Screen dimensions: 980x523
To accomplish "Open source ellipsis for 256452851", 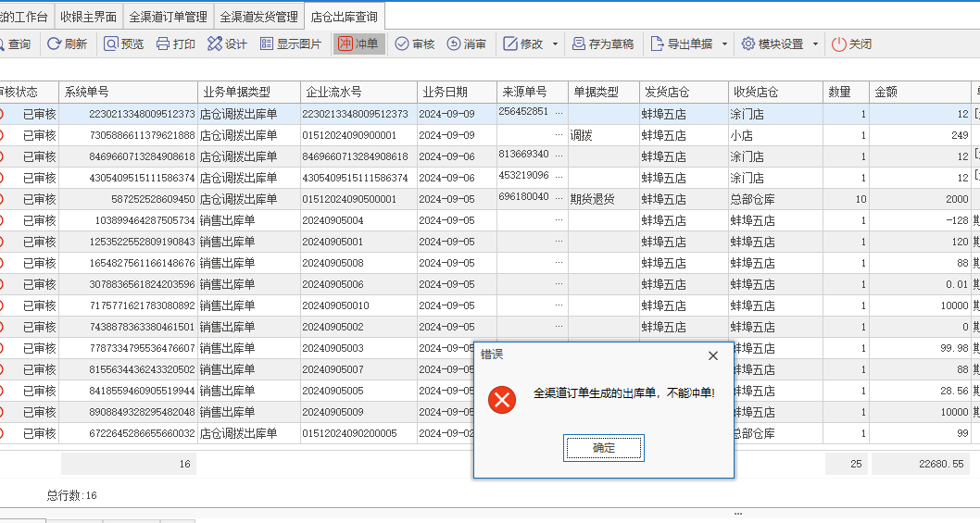I will point(559,114).
